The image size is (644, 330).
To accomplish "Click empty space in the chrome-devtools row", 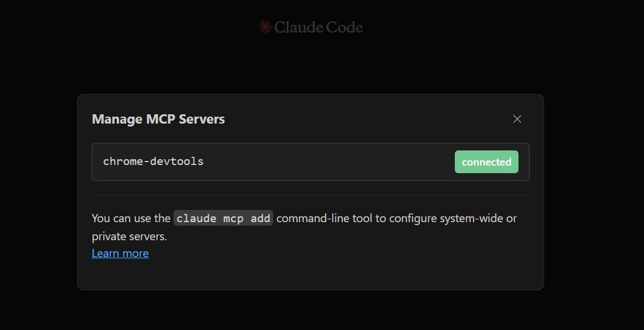I will (327, 162).
